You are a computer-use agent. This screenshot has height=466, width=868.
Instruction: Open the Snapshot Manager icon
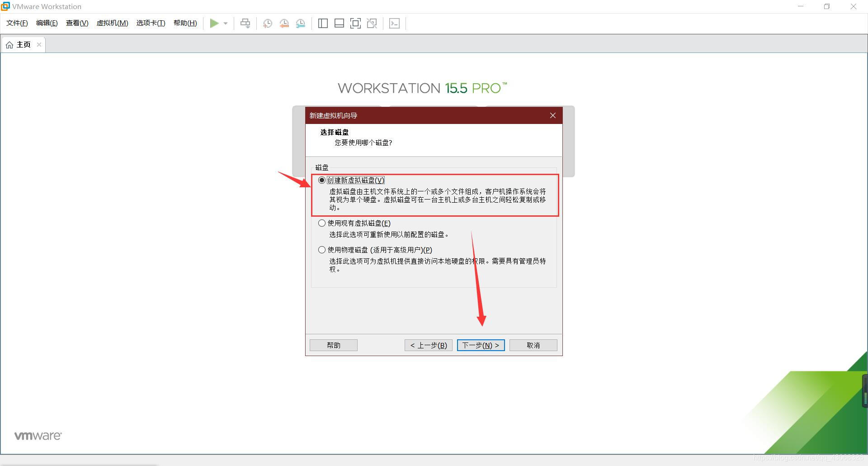click(x=301, y=24)
